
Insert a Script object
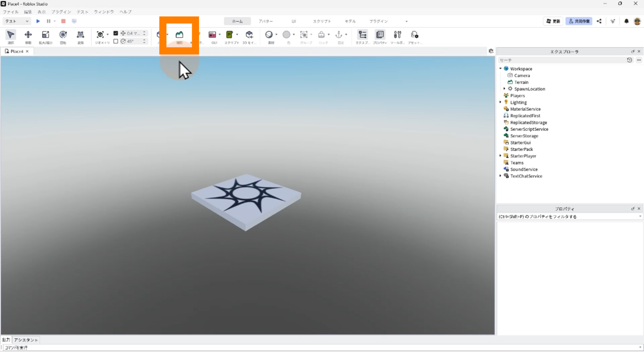tap(229, 35)
